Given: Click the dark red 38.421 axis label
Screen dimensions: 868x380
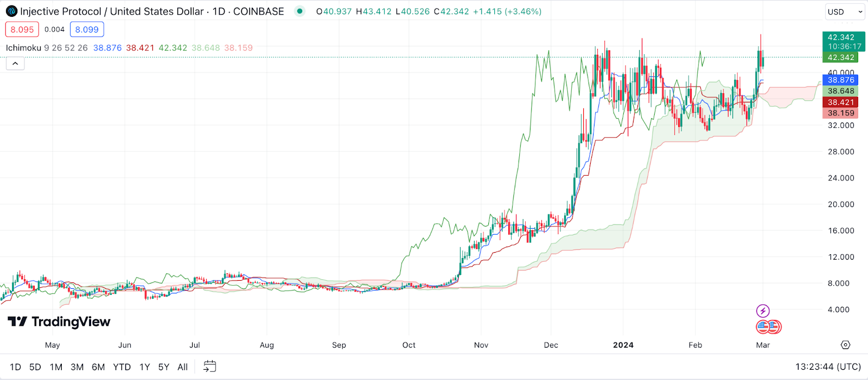Looking at the screenshot, I should [x=841, y=102].
